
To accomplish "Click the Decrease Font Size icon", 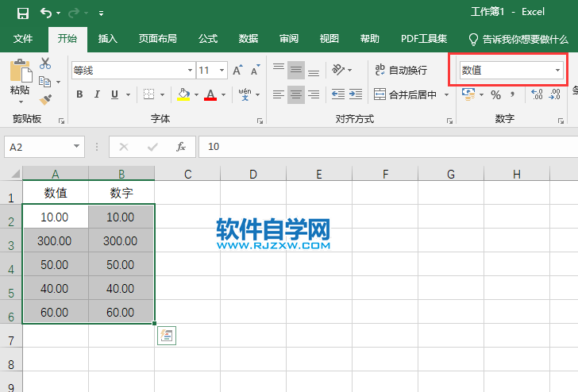I will coord(255,70).
